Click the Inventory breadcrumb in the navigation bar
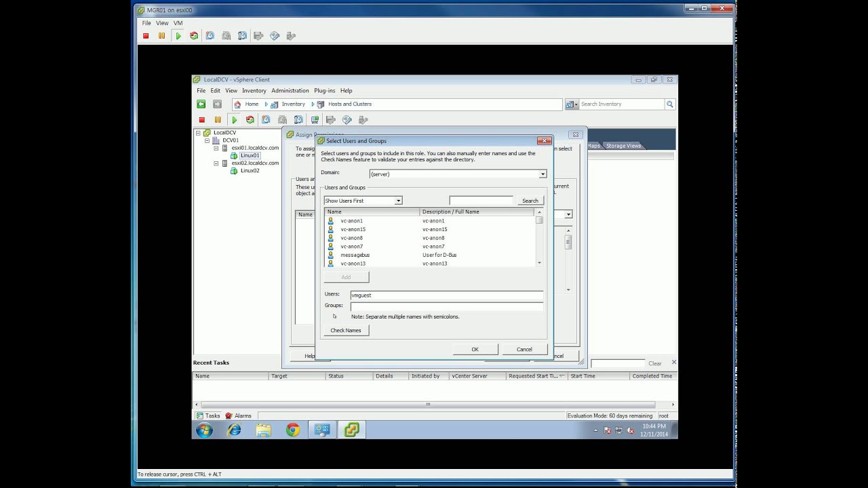 294,104
